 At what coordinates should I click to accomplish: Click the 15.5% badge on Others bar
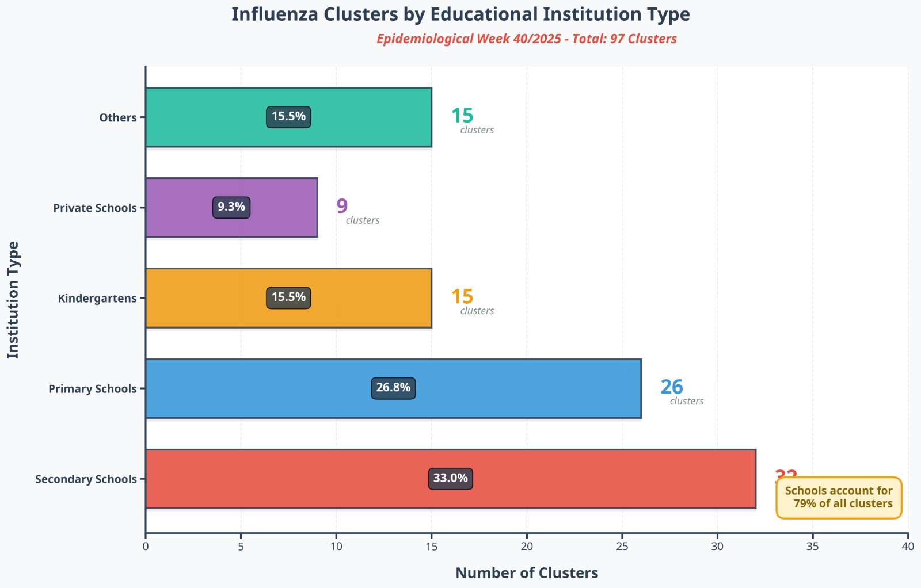click(x=288, y=117)
